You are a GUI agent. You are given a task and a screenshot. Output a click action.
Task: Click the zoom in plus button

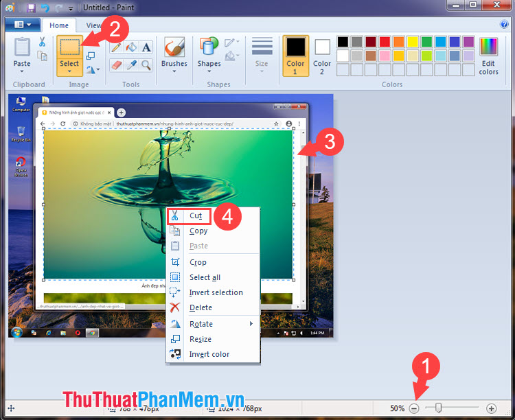(492, 408)
